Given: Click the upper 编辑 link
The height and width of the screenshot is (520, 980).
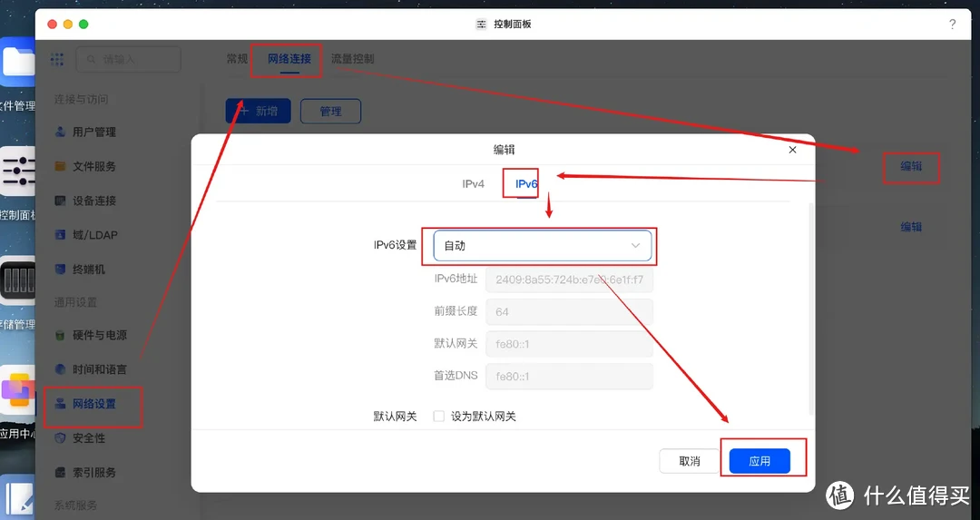Looking at the screenshot, I should pyautogui.click(x=911, y=166).
